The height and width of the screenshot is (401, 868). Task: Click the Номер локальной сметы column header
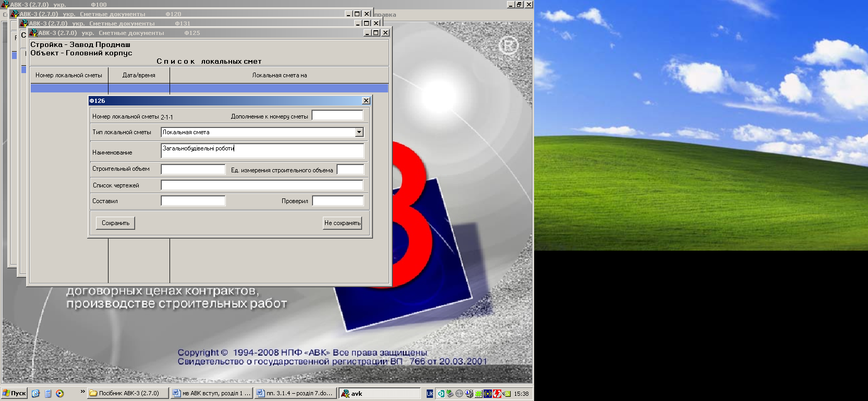click(69, 75)
